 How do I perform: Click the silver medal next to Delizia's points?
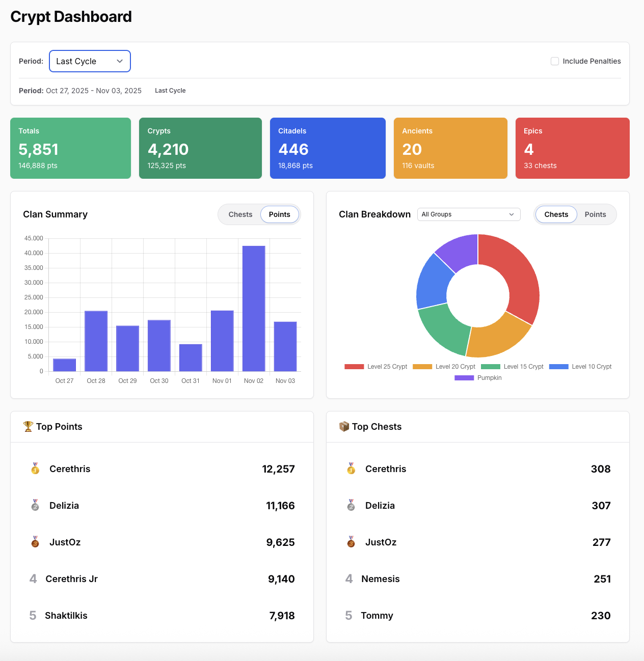tap(35, 505)
